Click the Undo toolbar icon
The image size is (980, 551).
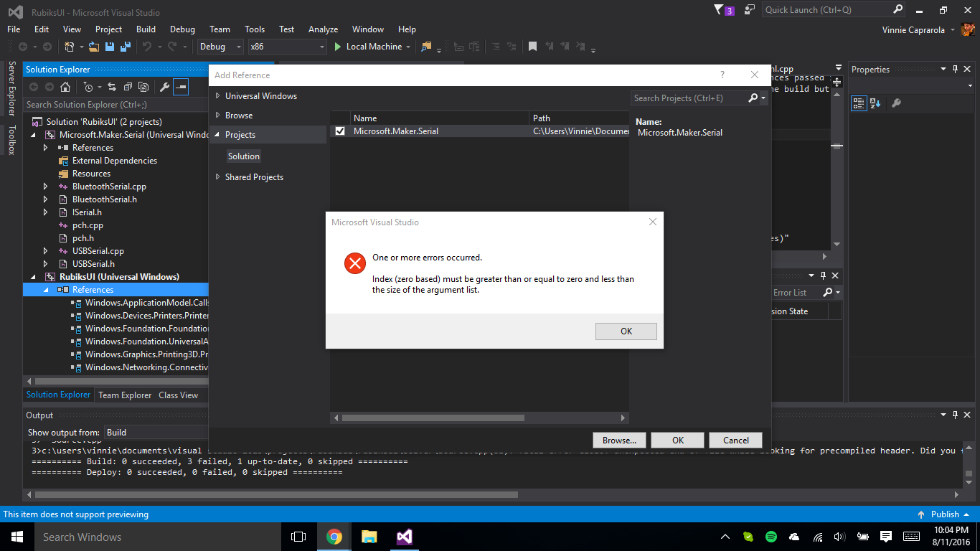pos(147,47)
